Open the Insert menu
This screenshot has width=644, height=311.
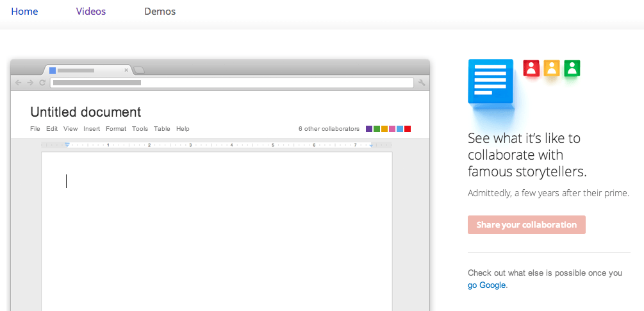(x=92, y=129)
